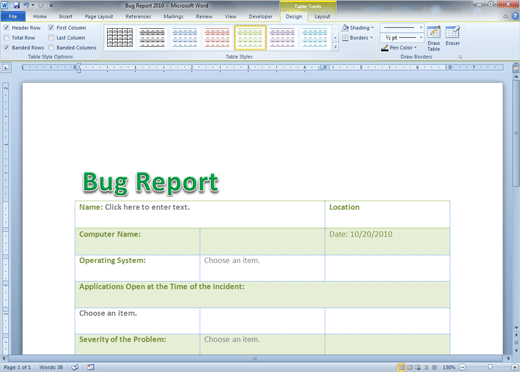This screenshot has width=520, height=372.
Task: Select the Draw Table tool
Action: pyautogui.click(x=434, y=38)
